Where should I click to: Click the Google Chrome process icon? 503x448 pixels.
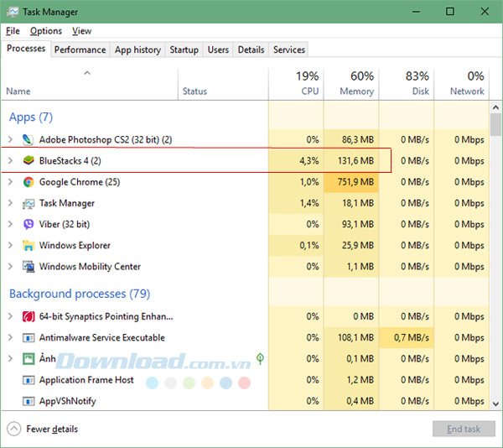pos(29,182)
